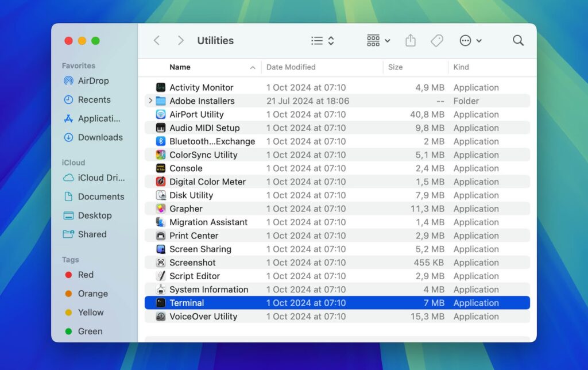This screenshot has width=588, height=370.
Task: Click the Favorites section heading
Action: pos(78,65)
